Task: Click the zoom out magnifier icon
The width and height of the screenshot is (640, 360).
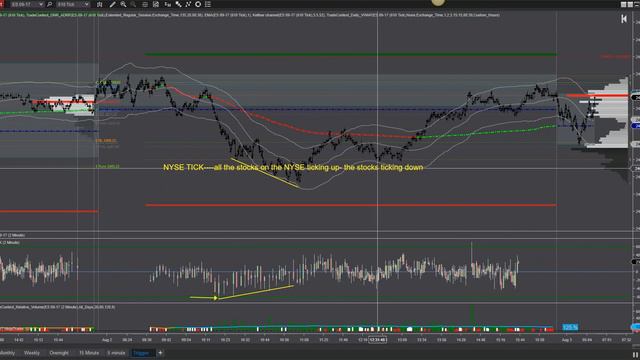Action: point(133,4)
